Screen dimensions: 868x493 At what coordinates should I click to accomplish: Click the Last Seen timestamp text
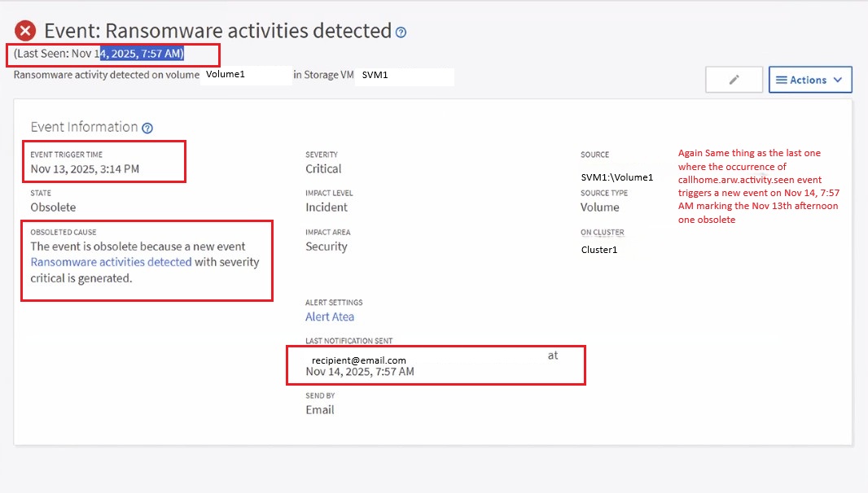click(99, 54)
